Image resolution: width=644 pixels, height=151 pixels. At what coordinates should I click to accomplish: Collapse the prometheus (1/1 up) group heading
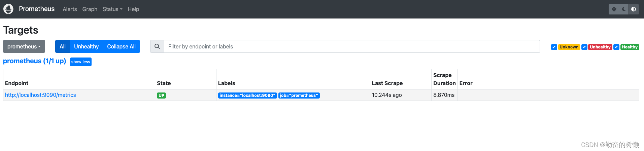click(34, 61)
